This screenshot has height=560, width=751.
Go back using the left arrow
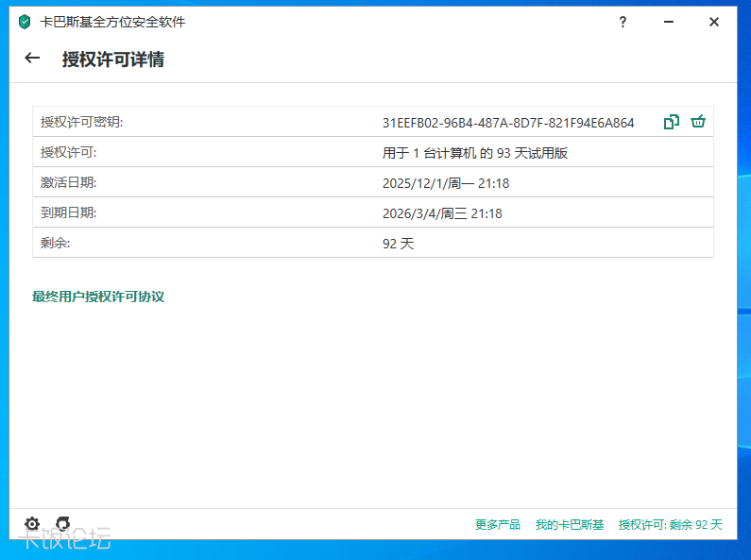click(x=32, y=59)
